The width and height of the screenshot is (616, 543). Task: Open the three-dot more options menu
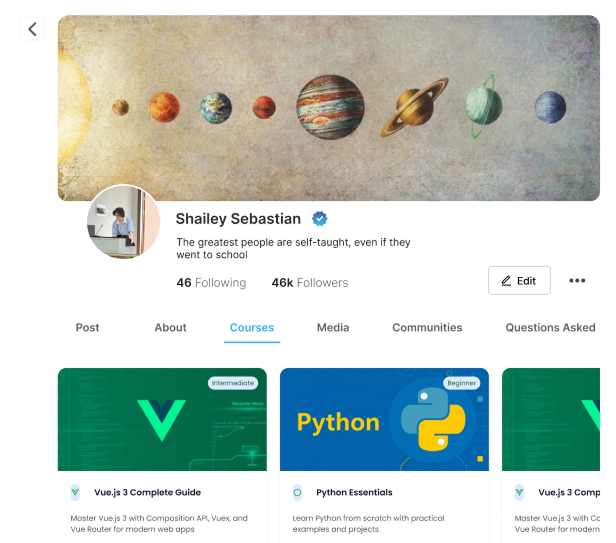tap(577, 281)
